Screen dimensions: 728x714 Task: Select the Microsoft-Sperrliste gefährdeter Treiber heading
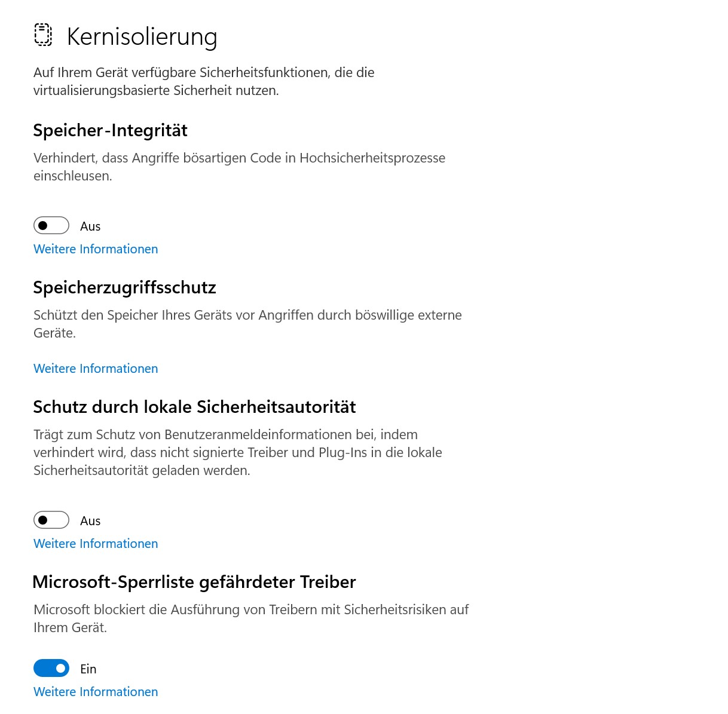194,582
